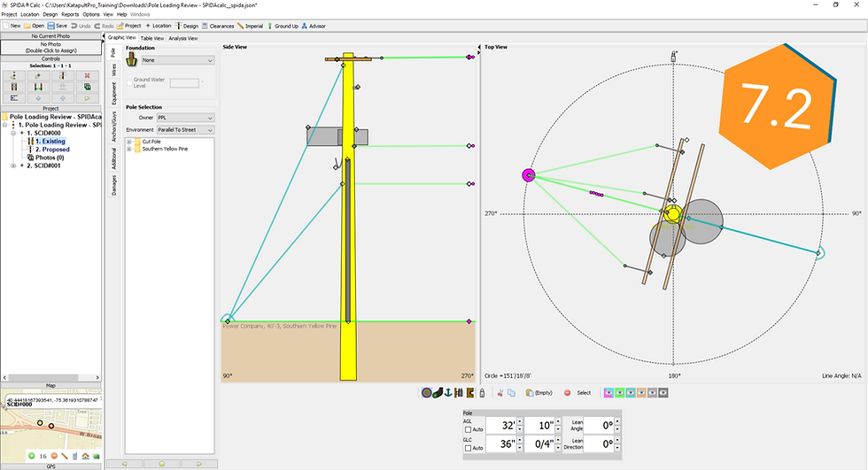Screen dimensions: 868x470
Task: Toggle the padlock lock icon
Action: tap(482, 393)
